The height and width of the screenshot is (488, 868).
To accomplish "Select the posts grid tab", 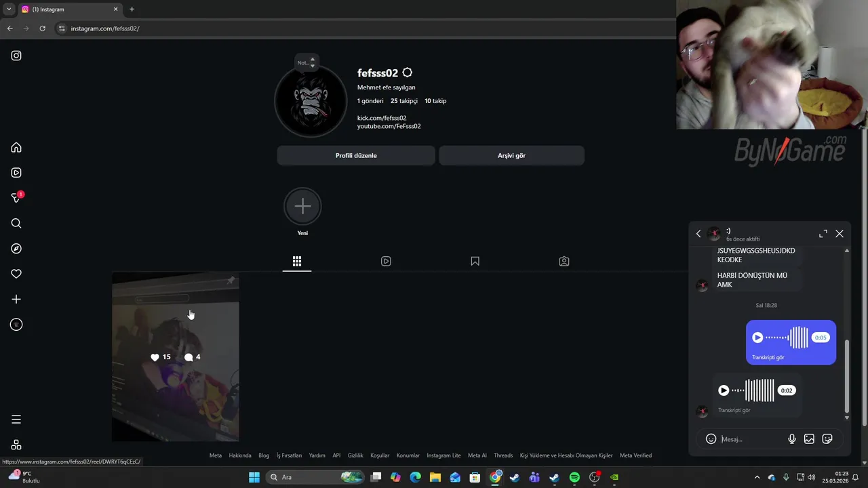I will point(297,261).
